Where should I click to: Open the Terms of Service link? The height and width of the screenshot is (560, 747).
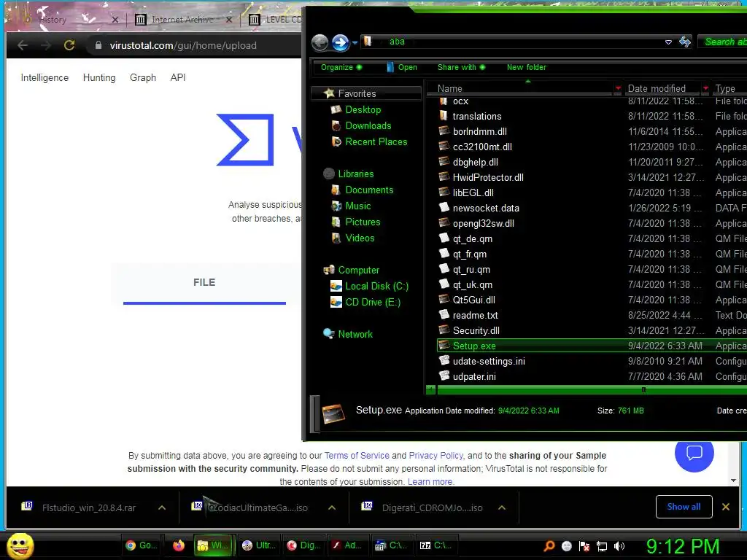coord(356,456)
